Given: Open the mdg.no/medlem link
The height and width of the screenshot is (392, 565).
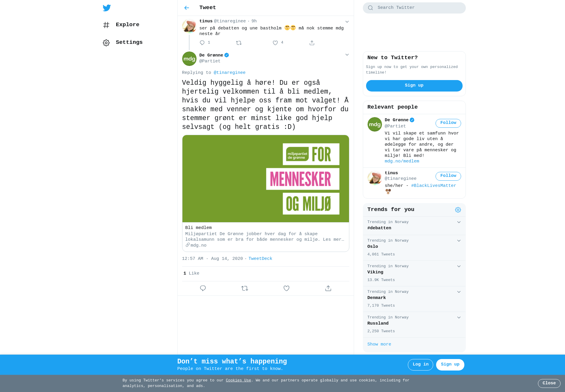Looking at the screenshot, I should tap(402, 161).
